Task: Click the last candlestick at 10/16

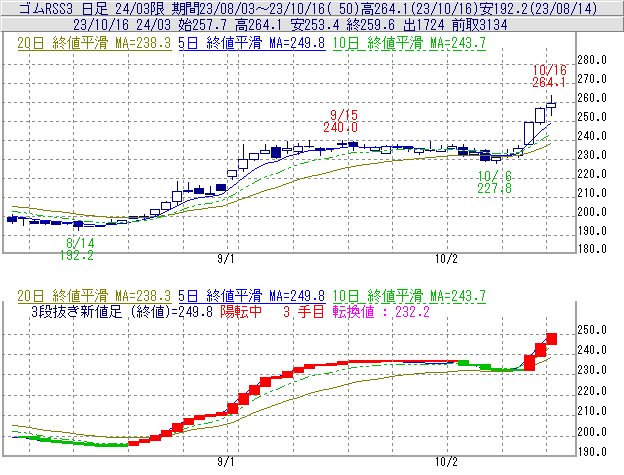Action: (x=551, y=105)
